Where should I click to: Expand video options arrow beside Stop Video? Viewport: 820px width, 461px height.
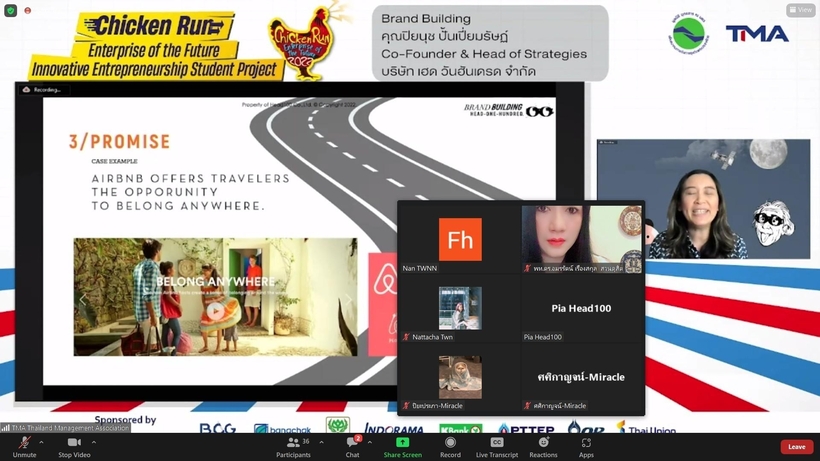pos(94,442)
